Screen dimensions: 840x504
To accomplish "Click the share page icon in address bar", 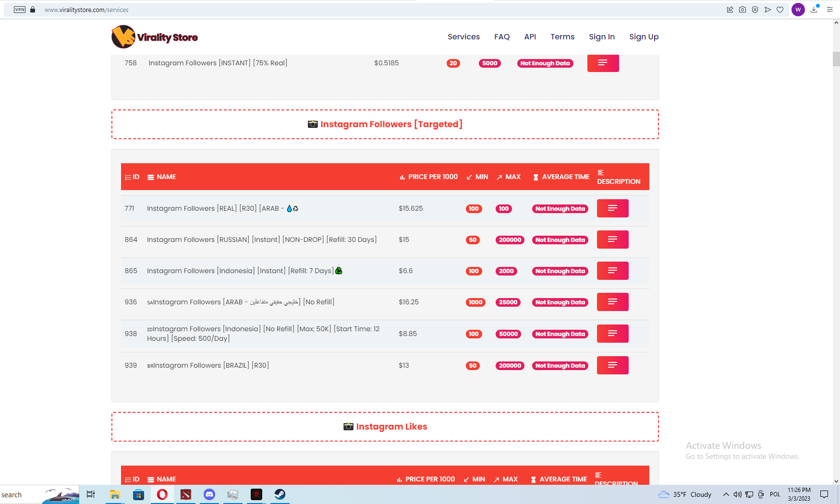I will (x=730, y=10).
